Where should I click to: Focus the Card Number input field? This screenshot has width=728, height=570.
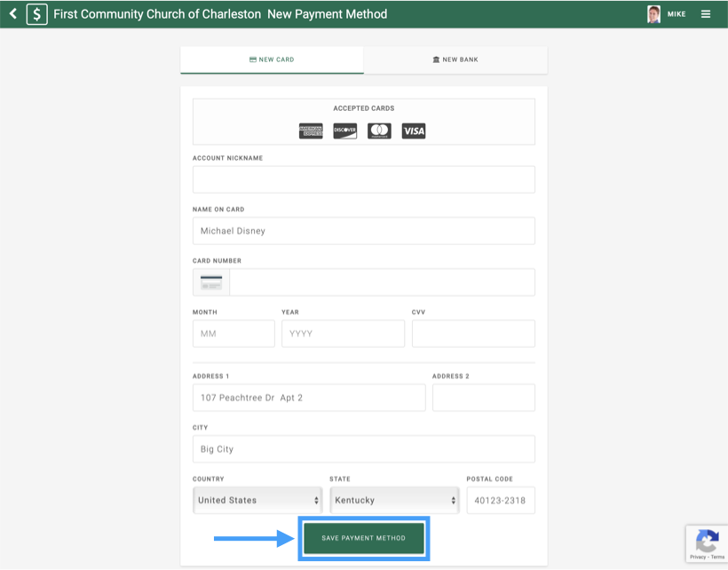pos(382,282)
